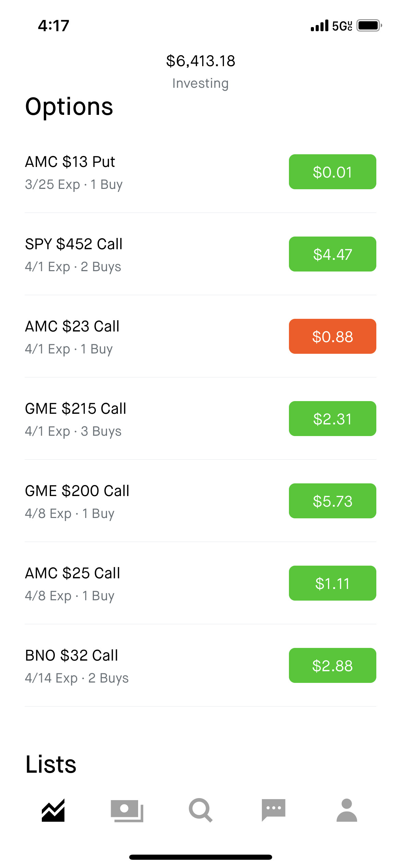Tap the $5.73 GME $200 price button
Image resolution: width=401 pixels, height=868 pixels.
tap(332, 501)
